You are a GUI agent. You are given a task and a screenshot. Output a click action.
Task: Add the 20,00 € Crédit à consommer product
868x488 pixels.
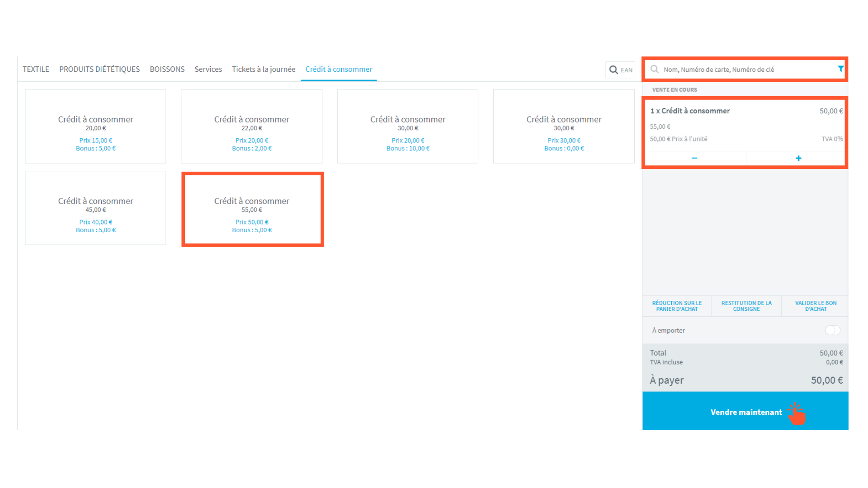(95, 126)
